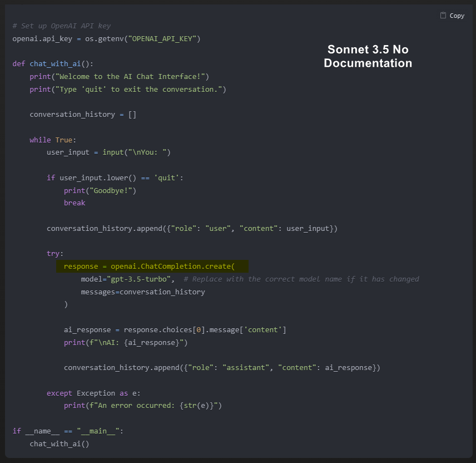Click the break statement

[74, 203]
